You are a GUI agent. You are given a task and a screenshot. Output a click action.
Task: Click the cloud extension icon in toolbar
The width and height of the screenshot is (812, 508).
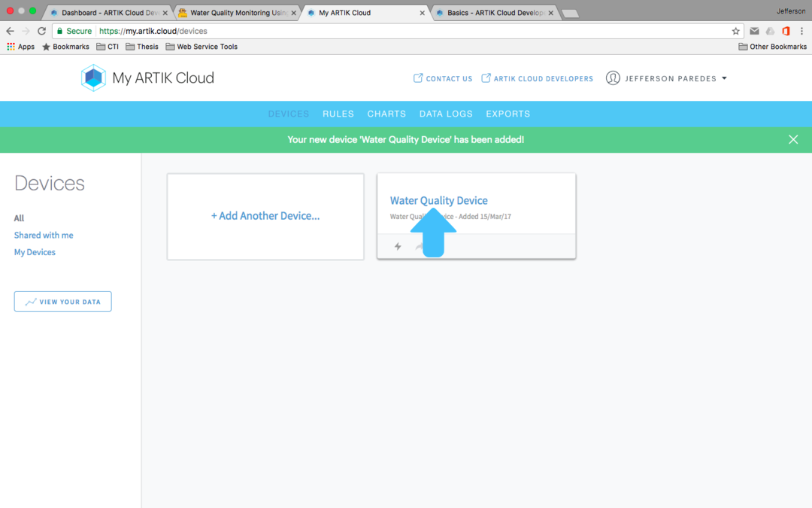click(x=770, y=31)
